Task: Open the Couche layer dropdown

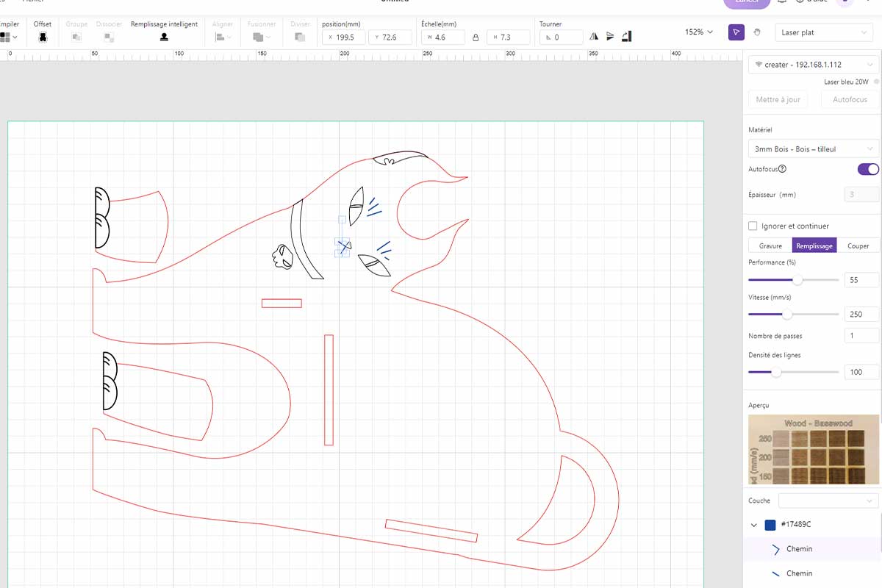Action: pyautogui.click(x=829, y=501)
